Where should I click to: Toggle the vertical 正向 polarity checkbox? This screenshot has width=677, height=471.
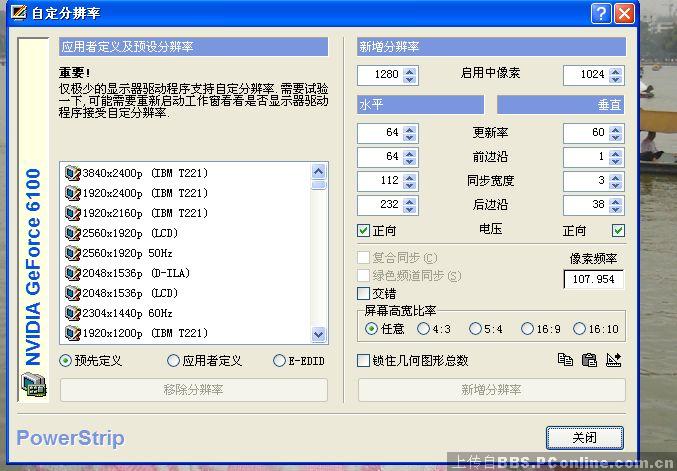[618, 231]
